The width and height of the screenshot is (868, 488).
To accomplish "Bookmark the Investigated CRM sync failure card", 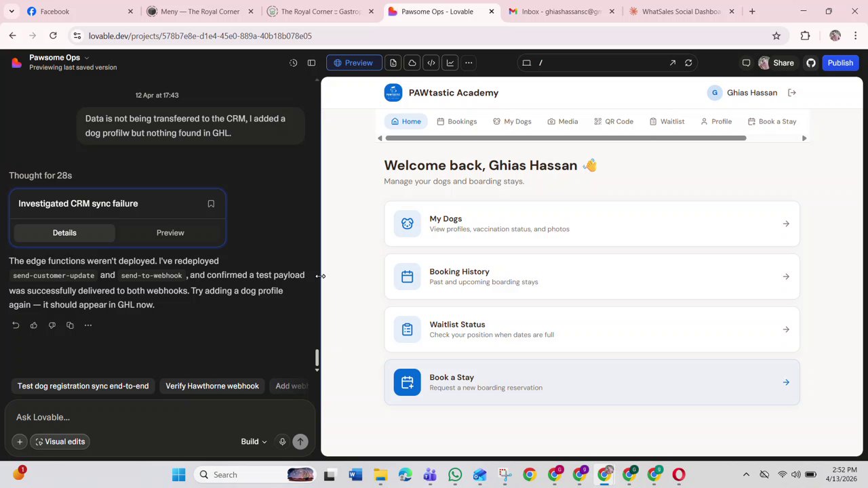I will (x=211, y=203).
